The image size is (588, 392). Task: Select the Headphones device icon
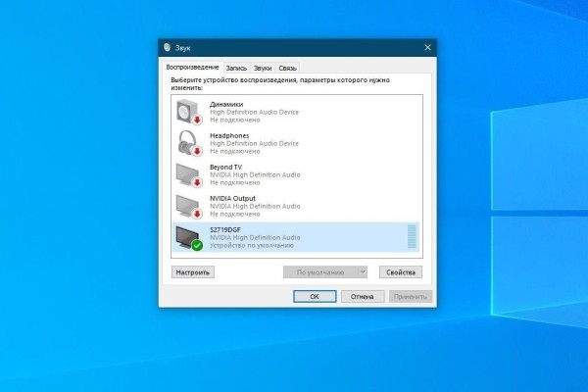click(186, 143)
